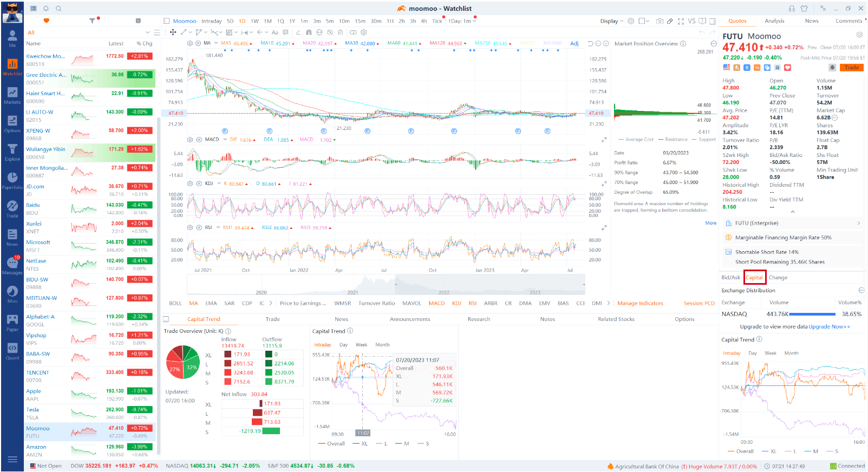Select the 1W timeframe button

pyautogui.click(x=254, y=21)
